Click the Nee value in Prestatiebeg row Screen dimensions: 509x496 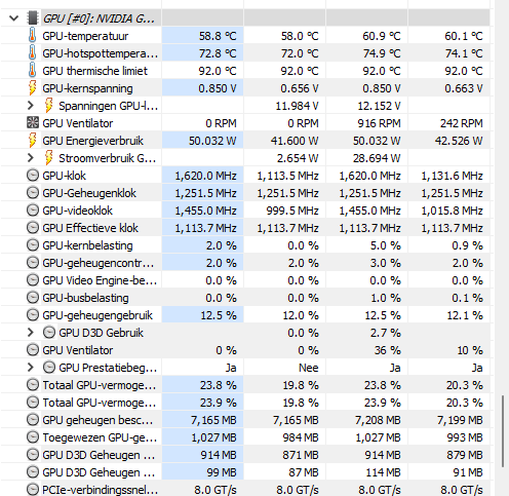[308, 368]
